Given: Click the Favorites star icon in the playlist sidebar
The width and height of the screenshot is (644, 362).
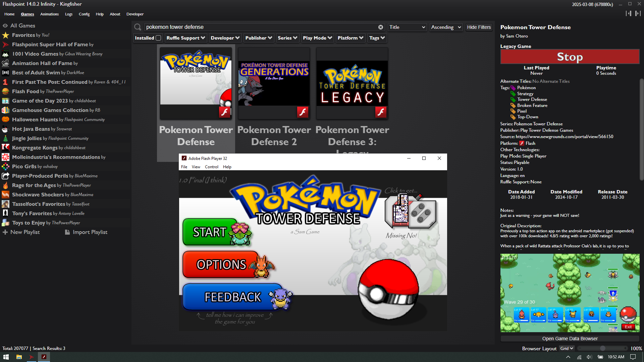Looking at the screenshot, I should tap(6, 35).
